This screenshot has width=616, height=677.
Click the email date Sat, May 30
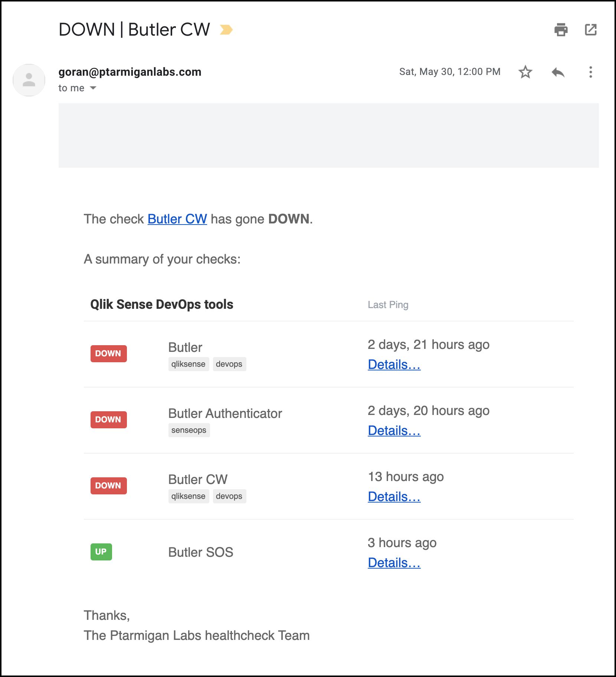[x=450, y=72]
